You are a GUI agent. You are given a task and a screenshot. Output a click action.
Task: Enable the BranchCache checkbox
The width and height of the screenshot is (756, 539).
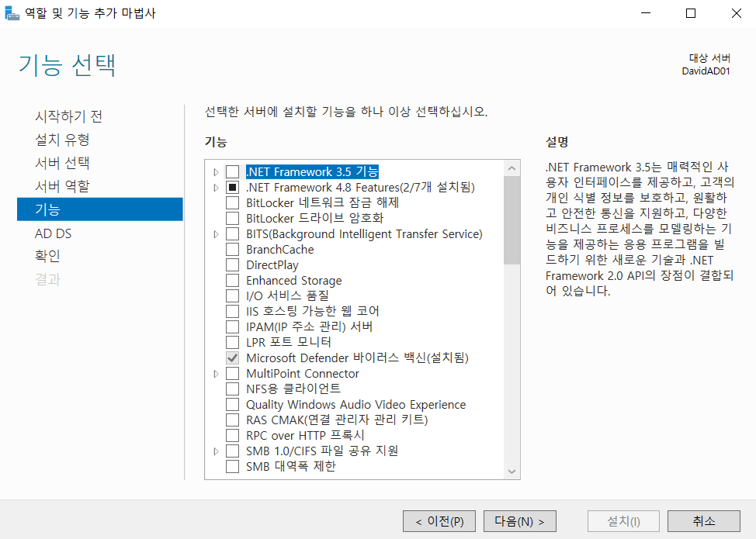click(232, 250)
